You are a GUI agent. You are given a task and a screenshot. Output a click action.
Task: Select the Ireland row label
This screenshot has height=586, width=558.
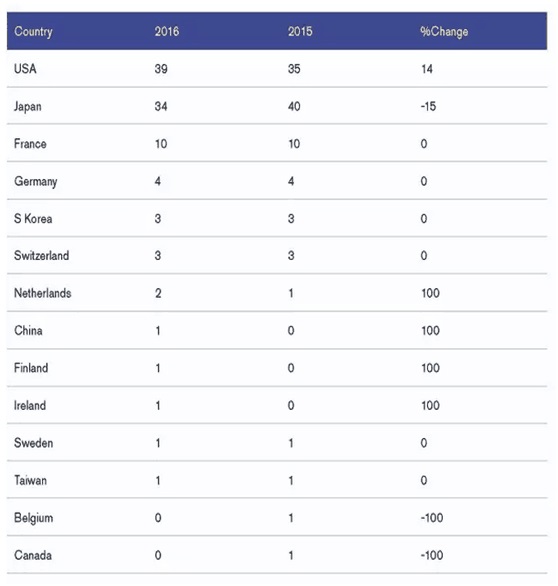pos(30,405)
